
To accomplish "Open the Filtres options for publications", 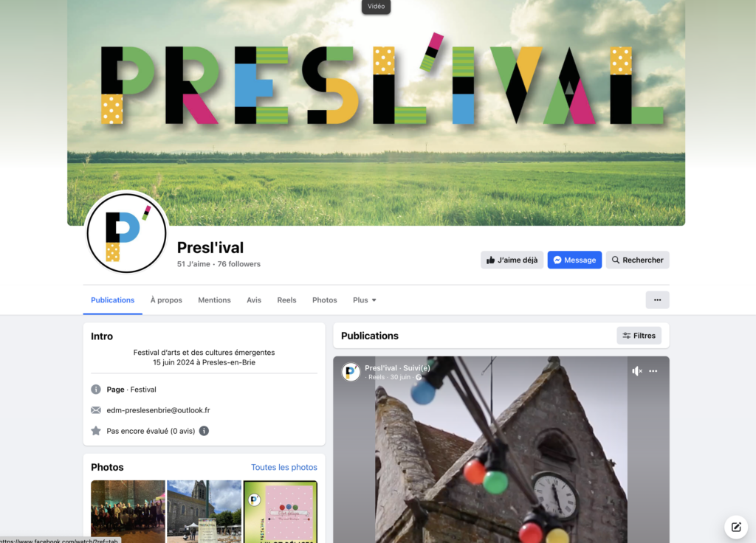I will 639,336.
